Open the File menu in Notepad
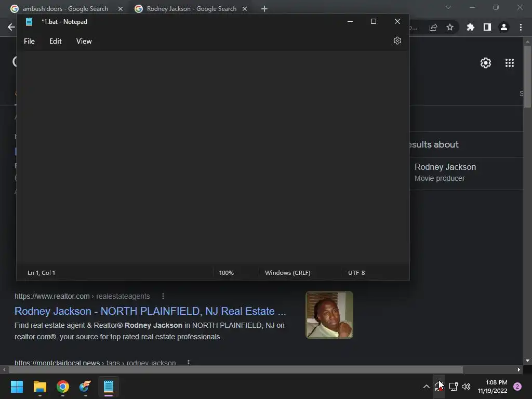 [29, 41]
